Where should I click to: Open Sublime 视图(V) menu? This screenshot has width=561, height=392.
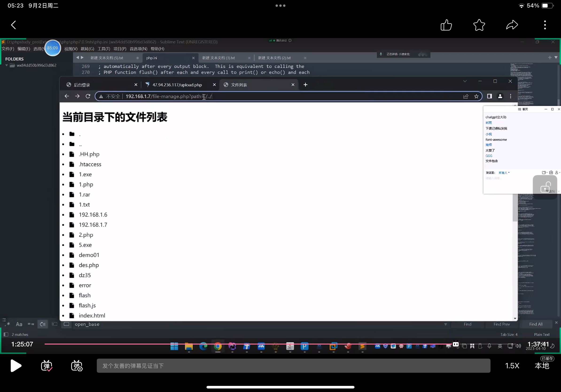coord(71,49)
